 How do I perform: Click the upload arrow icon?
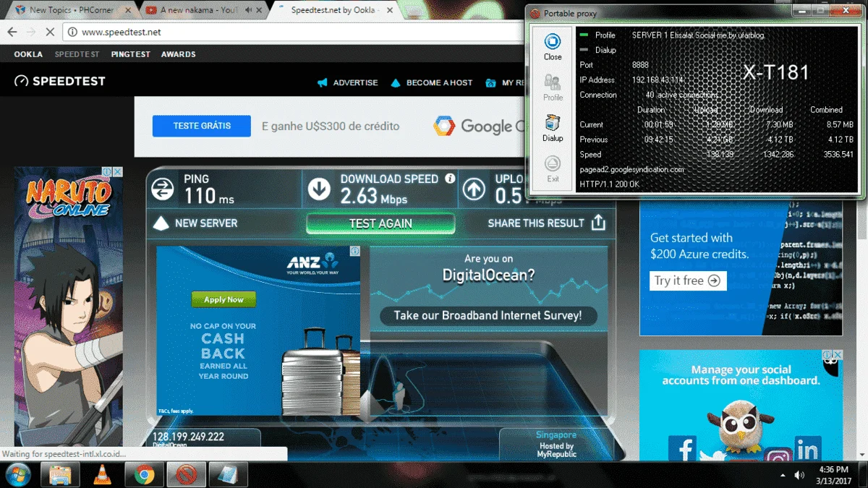pos(474,189)
